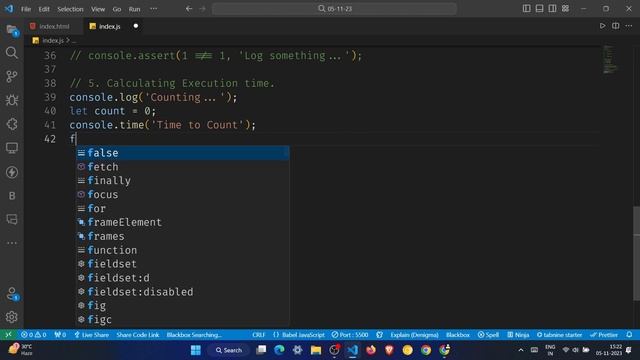The image size is (640, 360).
Task: Click Prettier status bar item
Action: pos(604,335)
